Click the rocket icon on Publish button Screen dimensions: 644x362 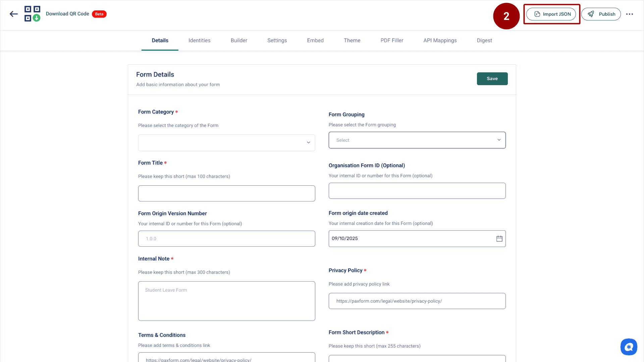click(x=591, y=14)
